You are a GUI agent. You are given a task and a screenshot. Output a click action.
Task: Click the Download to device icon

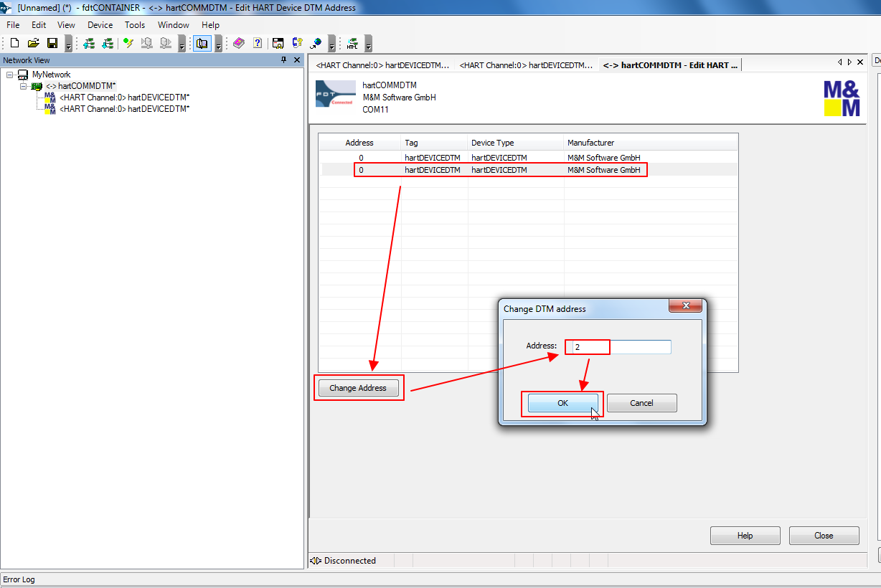[x=166, y=43]
